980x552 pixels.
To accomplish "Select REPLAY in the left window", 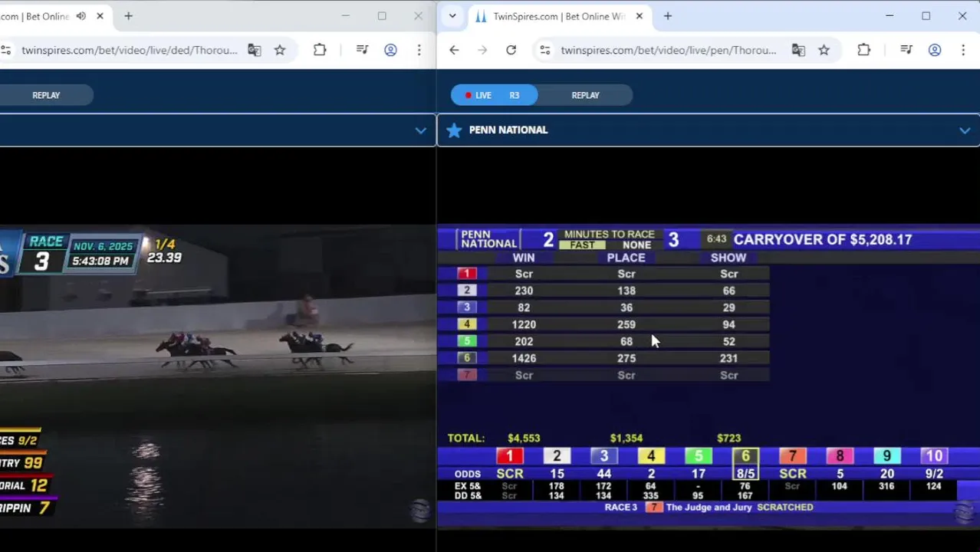I will (46, 95).
